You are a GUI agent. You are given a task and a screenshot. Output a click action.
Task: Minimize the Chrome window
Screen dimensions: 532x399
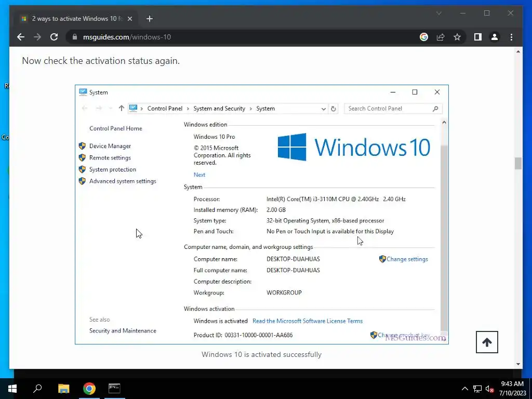pos(463,13)
